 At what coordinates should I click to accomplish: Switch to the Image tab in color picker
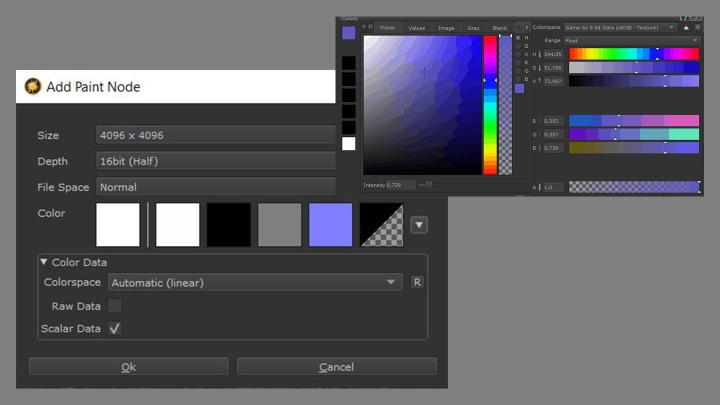(445, 28)
